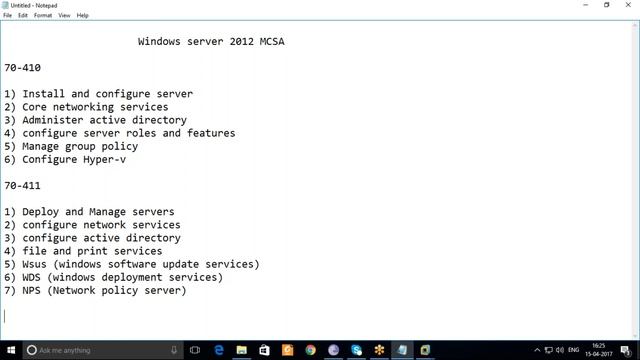The image size is (640, 360).
Task: Click the volume speaker tray icon
Action: coord(560,350)
